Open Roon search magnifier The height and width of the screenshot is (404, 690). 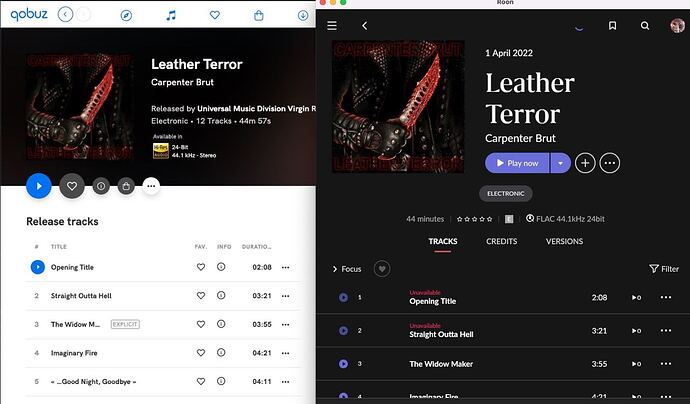coord(645,26)
